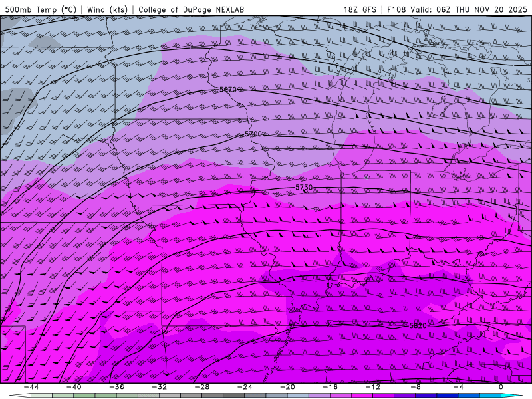
Task: Click the 5670 height contour label
Action: coord(227,90)
